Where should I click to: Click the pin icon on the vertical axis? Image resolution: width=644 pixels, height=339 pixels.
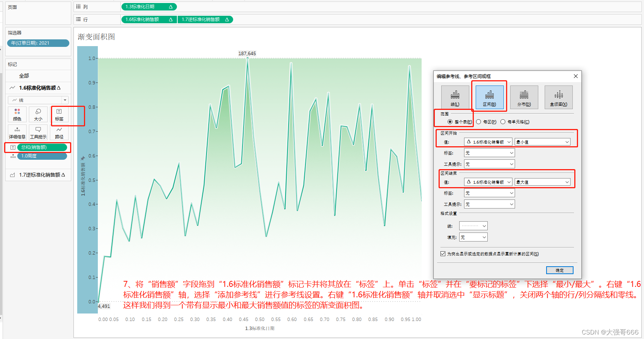point(83,158)
